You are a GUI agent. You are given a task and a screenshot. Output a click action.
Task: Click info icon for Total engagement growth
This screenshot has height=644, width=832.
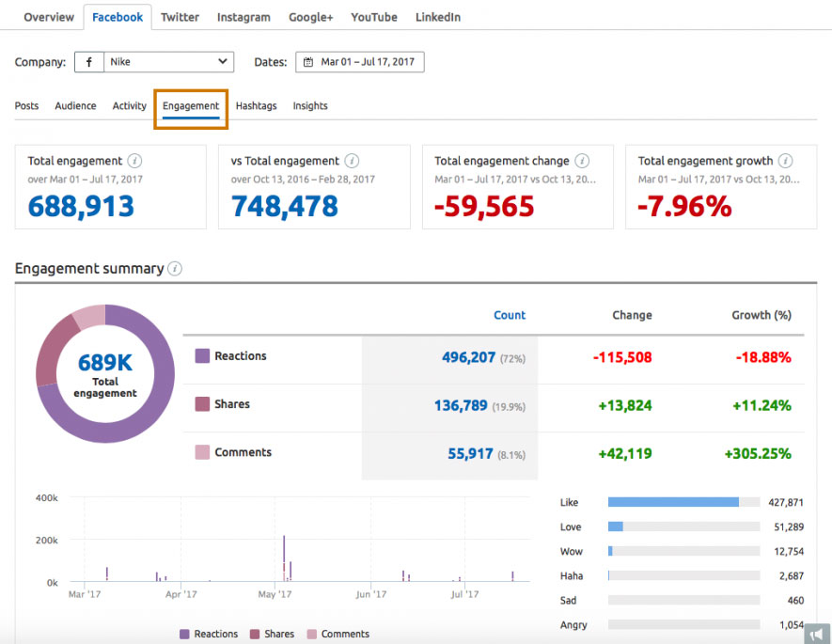click(785, 161)
